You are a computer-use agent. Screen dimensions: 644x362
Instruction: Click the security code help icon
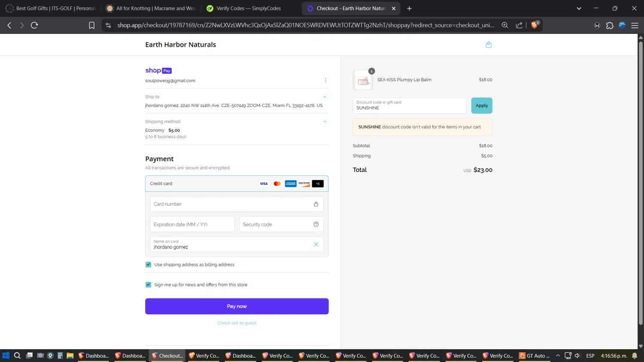316,224
